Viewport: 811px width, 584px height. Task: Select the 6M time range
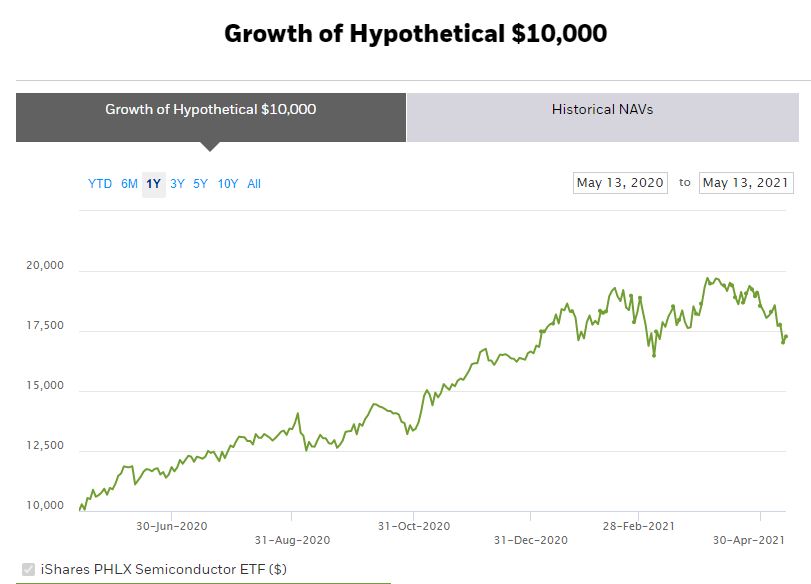(128, 184)
